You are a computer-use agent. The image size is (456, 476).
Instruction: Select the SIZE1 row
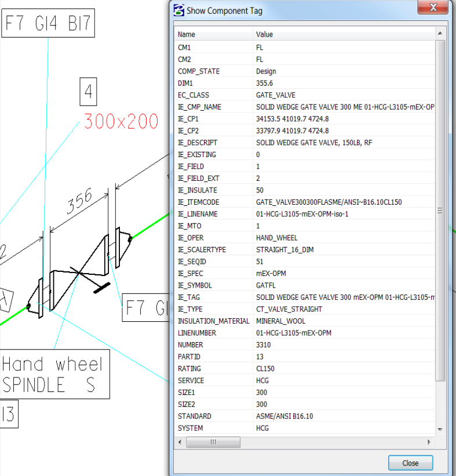click(x=305, y=392)
